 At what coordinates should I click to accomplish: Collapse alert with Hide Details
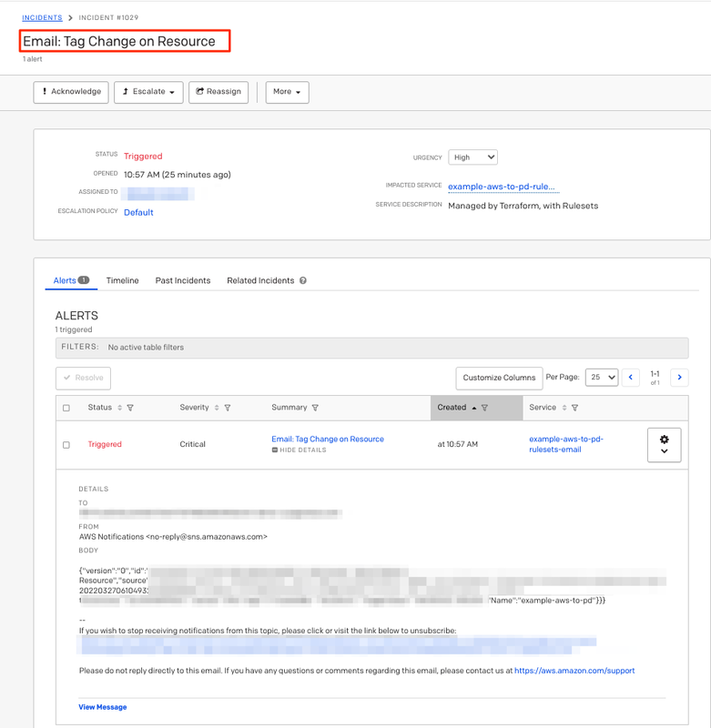click(x=300, y=450)
